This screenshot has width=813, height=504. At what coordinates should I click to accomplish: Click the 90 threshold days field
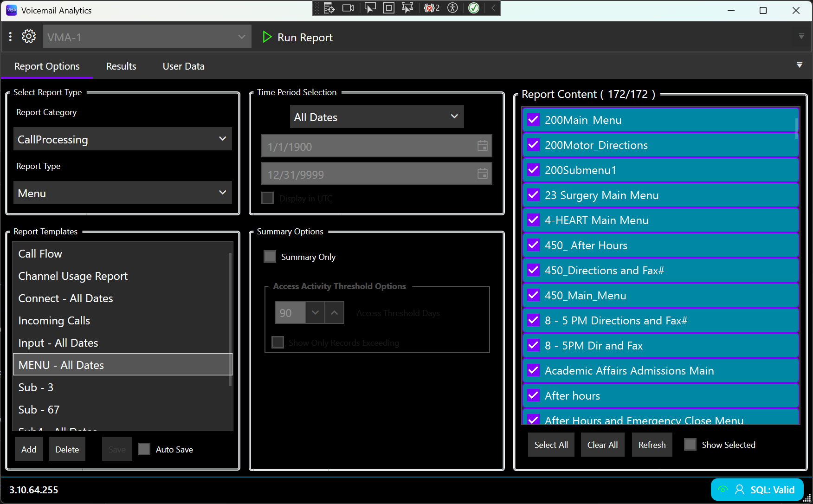point(290,312)
